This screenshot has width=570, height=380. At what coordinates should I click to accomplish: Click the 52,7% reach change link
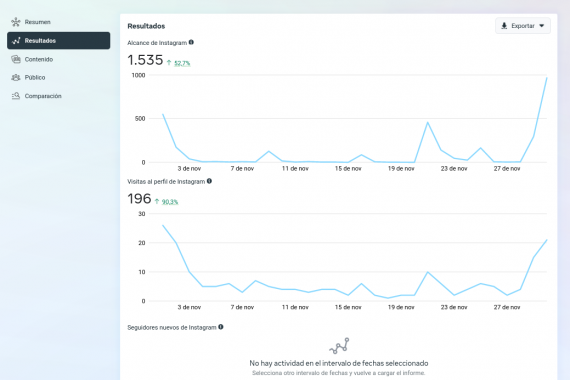pyautogui.click(x=182, y=63)
